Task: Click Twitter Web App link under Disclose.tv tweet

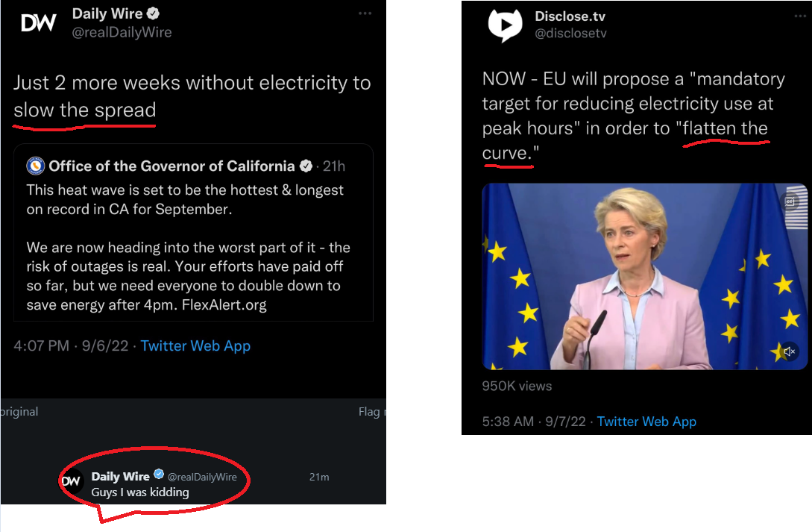Action: pyautogui.click(x=646, y=421)
